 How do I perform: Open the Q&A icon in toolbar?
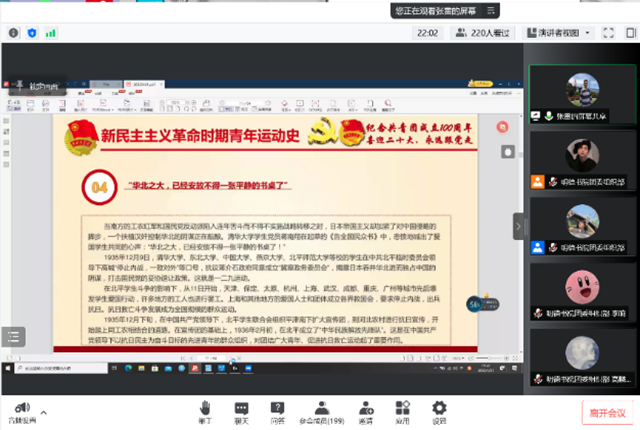[x=277, y=411]
